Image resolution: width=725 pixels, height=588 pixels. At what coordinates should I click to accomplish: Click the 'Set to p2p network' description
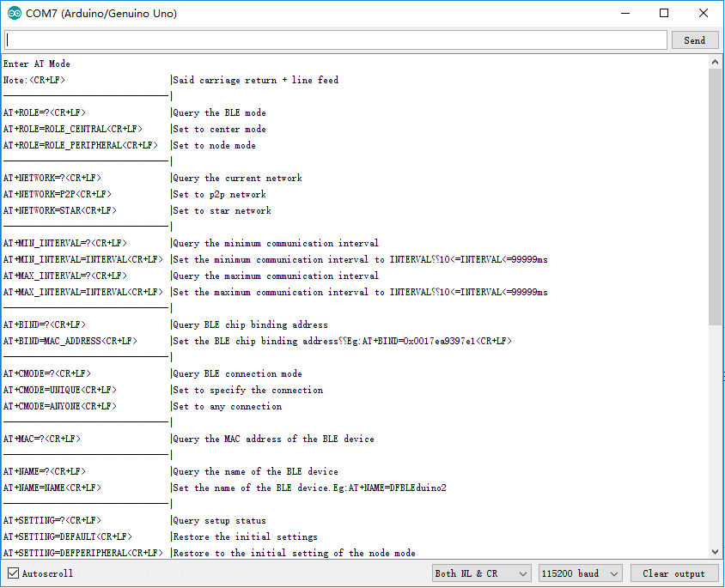(220, 195)
